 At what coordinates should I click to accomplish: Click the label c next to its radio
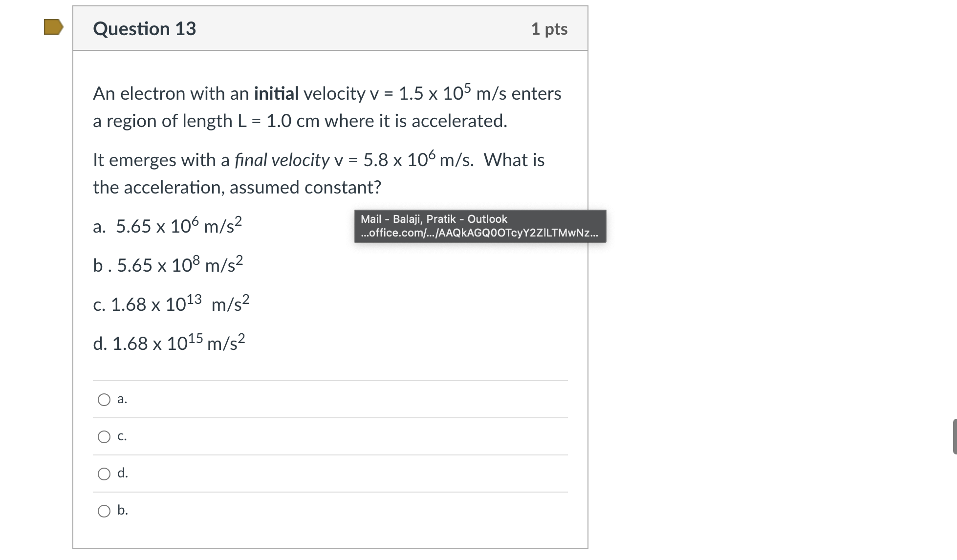tap(122, 436)
